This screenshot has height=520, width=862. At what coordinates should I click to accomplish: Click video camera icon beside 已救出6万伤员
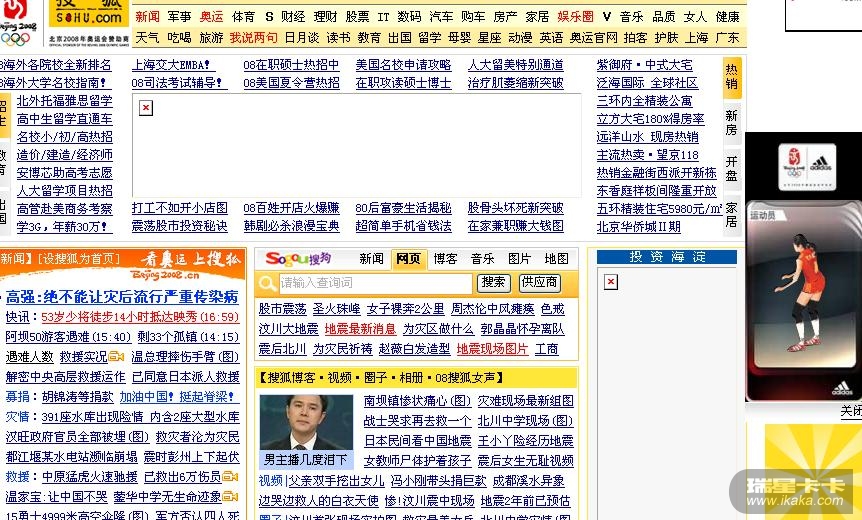coord(230,476)
